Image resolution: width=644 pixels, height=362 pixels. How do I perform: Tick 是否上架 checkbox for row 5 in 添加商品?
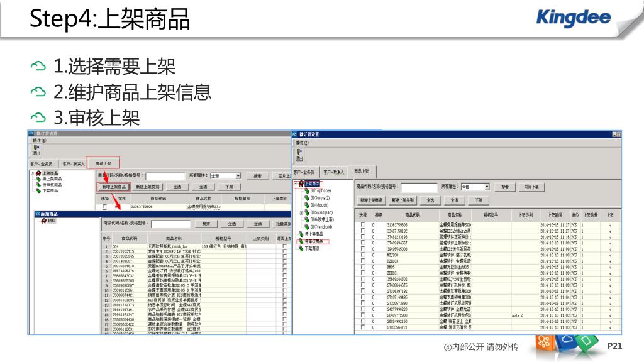coord(284,266)
